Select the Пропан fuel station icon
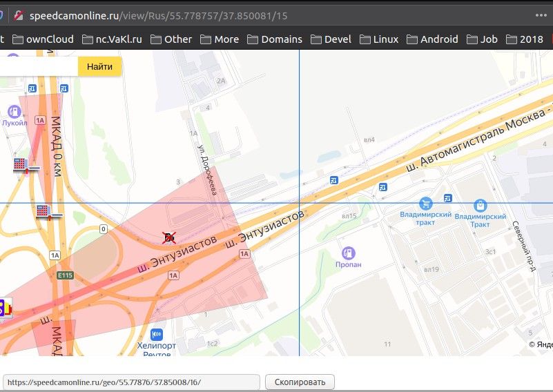This screenshot has width=553, height=392. tap(349, 253)
